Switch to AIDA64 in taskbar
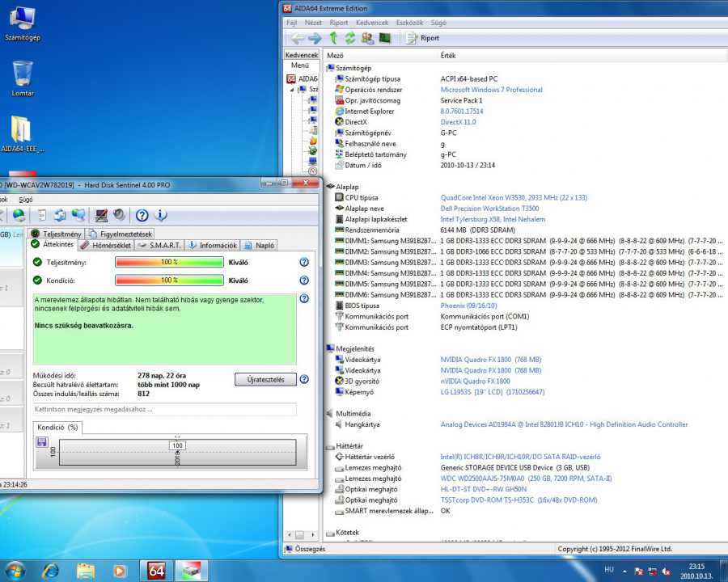This screenshot has height=582, width=728. 156,571
